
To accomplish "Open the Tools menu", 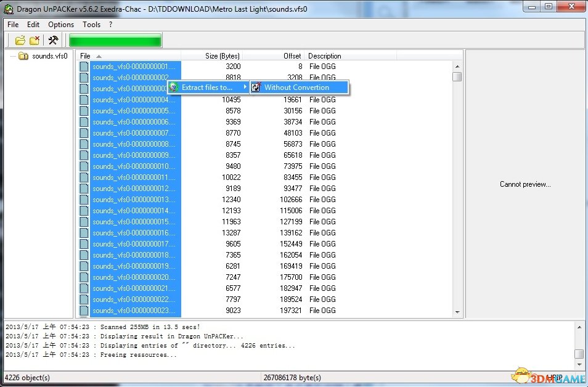I will (x=91, y=25).
